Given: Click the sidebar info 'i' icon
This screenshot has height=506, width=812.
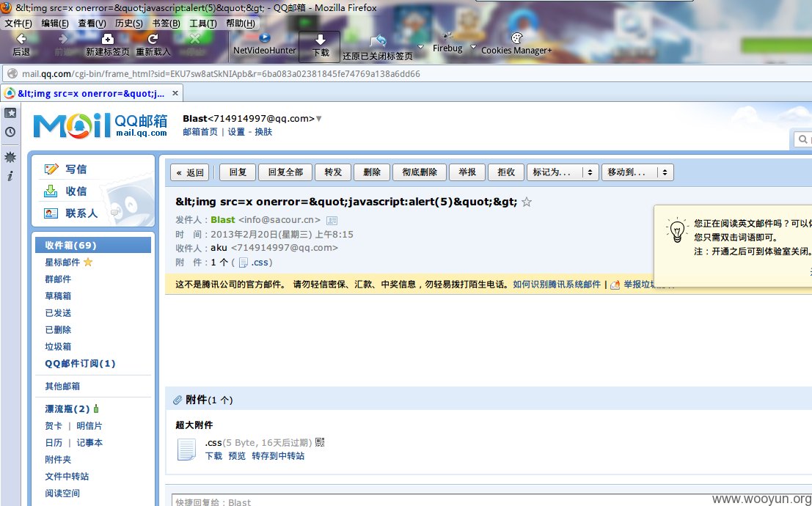Looking at the screenshot, I should pos(10,176).
